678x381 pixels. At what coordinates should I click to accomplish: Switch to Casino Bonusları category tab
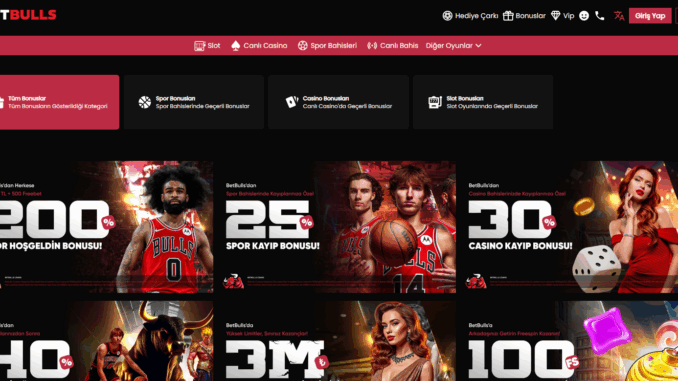[338, 102]
